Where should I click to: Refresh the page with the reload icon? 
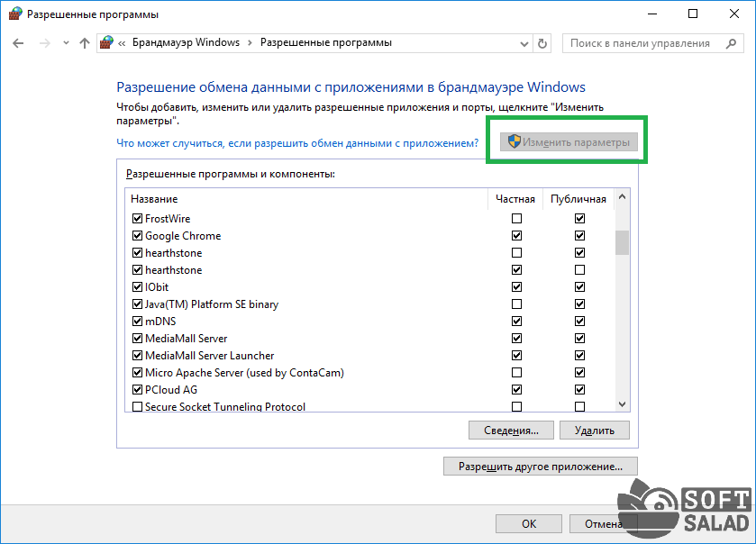pyautogui.click(x=542, y=44)
